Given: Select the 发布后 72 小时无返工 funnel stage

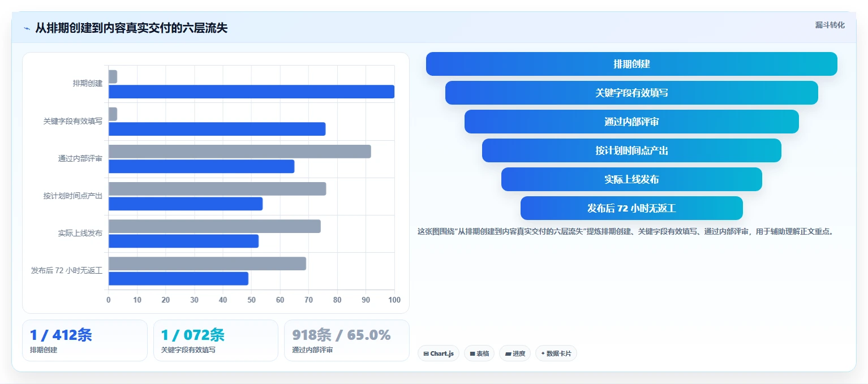Looking at the screenshot, I should [x=631, y=208].
